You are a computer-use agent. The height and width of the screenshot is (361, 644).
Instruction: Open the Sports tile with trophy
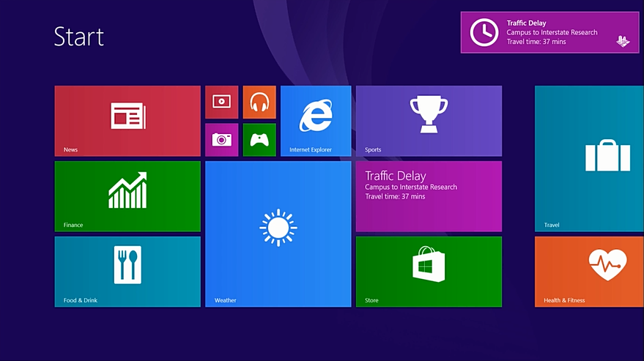pyautogui.click(x=429, y=121)
